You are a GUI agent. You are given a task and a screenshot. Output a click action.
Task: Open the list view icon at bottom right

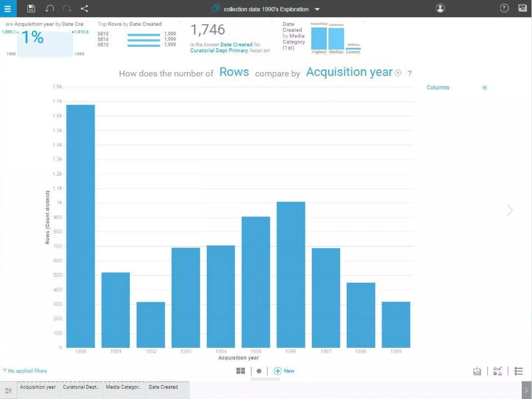pos(518,371)
